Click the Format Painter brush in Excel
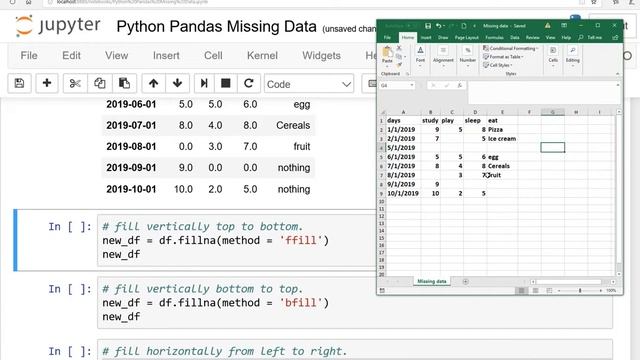The image size is (640, 360). tap(399, 64)
